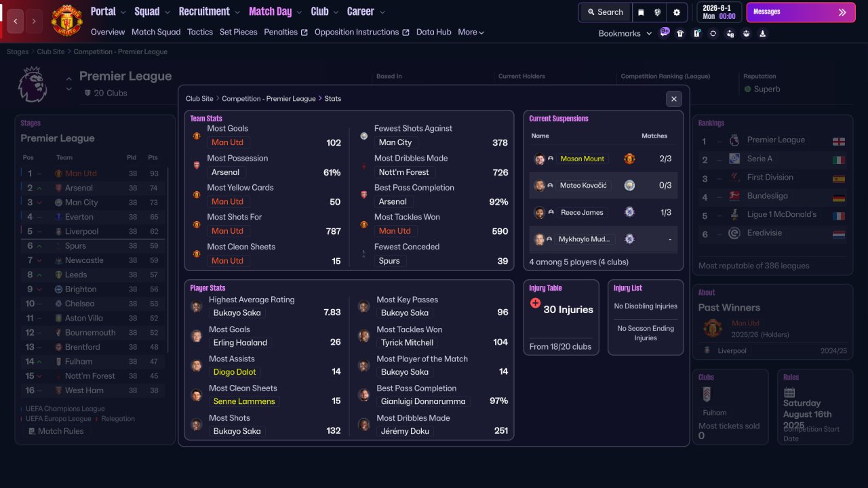Click the Man City badge beside Mateo Kovačić

click(629, 186)
